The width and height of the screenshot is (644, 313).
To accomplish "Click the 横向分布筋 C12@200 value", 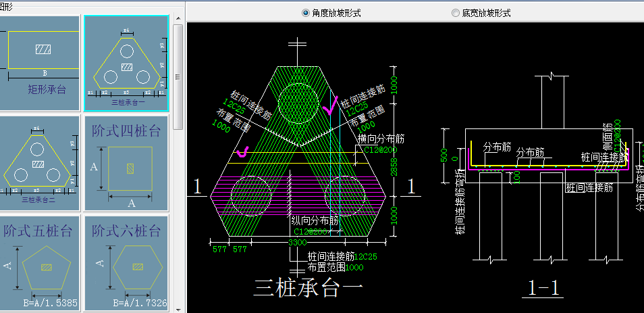I will click(x=381, y=149).
